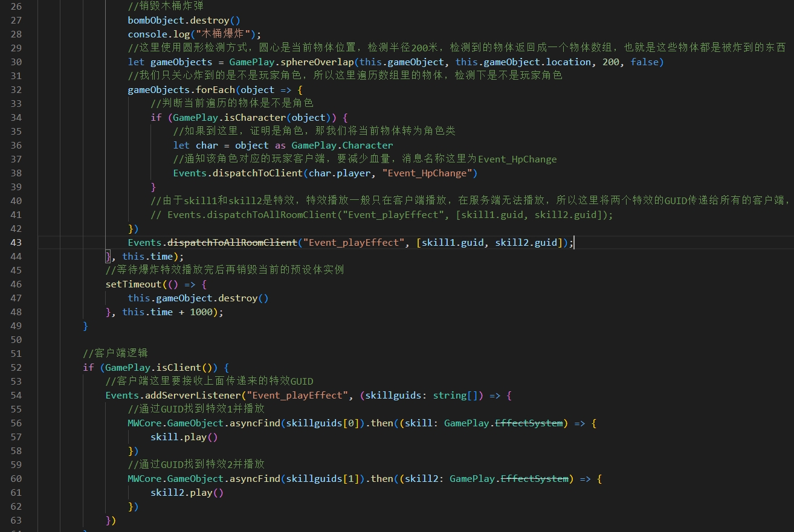Click the //销毁木桶炸弹 comment on line 26
794x532 pixels.
pyautogui.click(x=166, y=7)
